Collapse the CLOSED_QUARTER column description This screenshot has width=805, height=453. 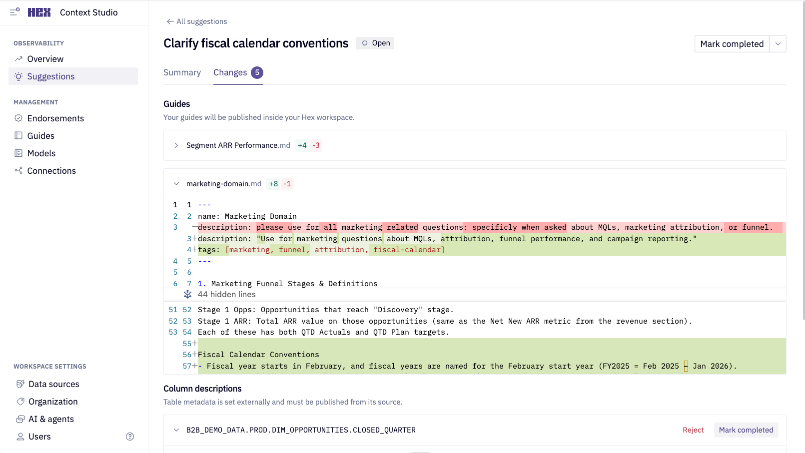click(x=176, y=430)
